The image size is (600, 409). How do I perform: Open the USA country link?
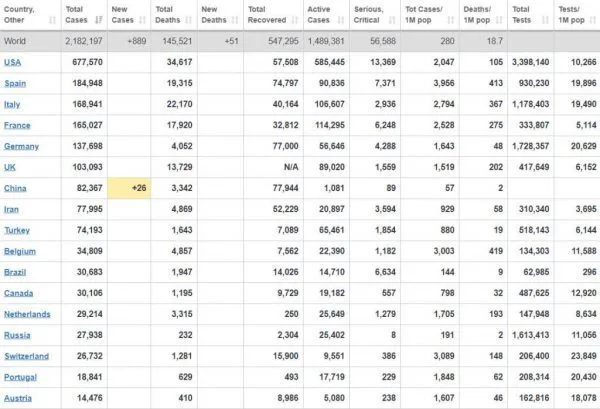[14, 61]
